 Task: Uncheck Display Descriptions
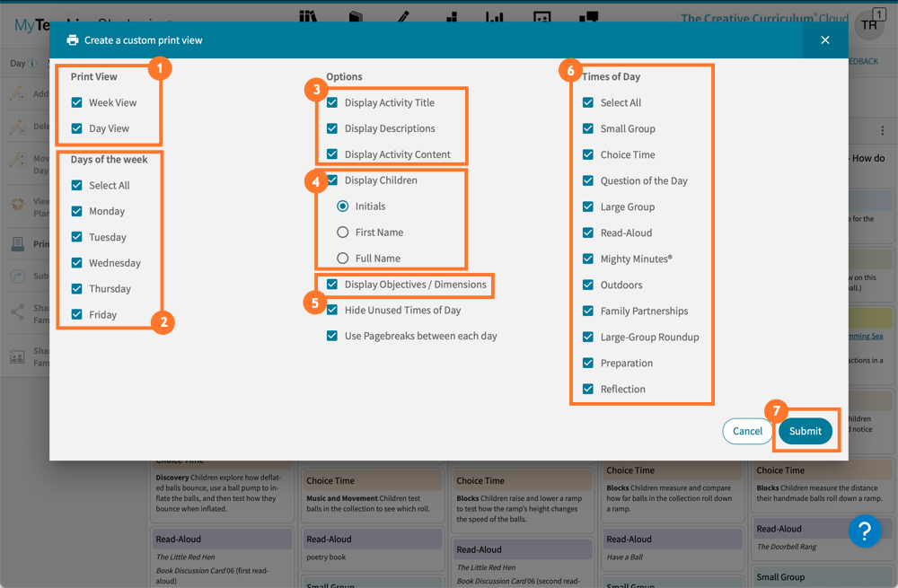point(332,128)
